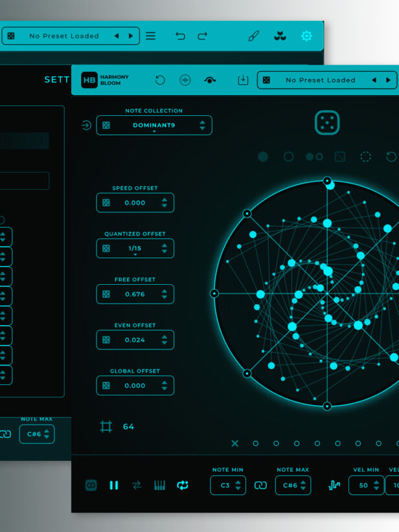399x532 pixels.
Task: Randomize Even Offset with its dice icon
Action: tap(106, 340)
